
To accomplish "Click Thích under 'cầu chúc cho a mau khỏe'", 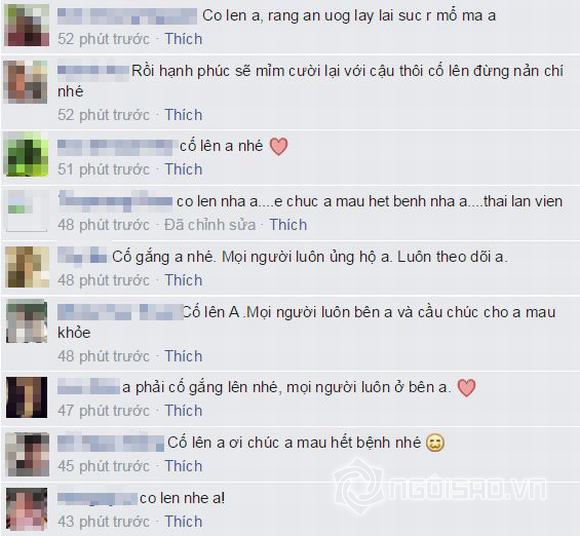I will click(183, 356).
